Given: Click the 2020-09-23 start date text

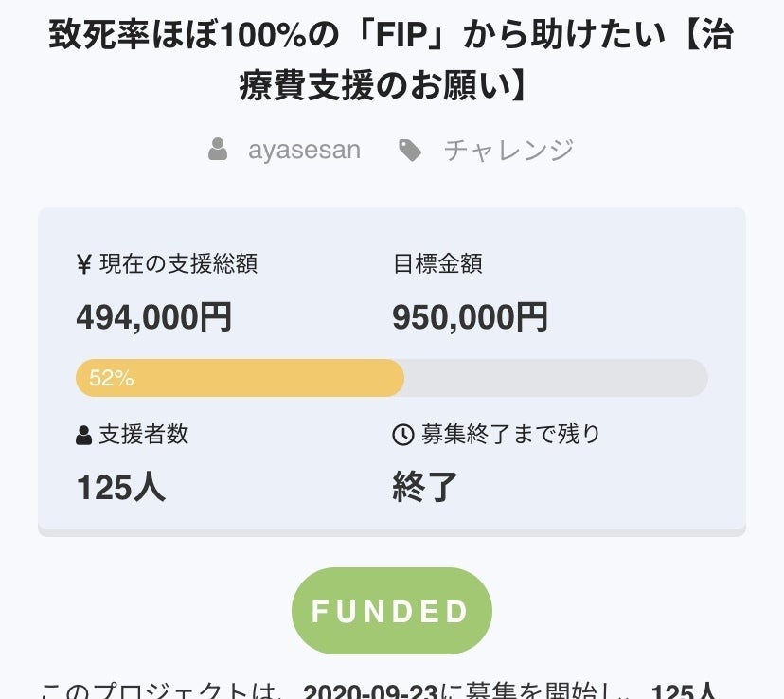Looking at the screenshot, I should point(373,691).
